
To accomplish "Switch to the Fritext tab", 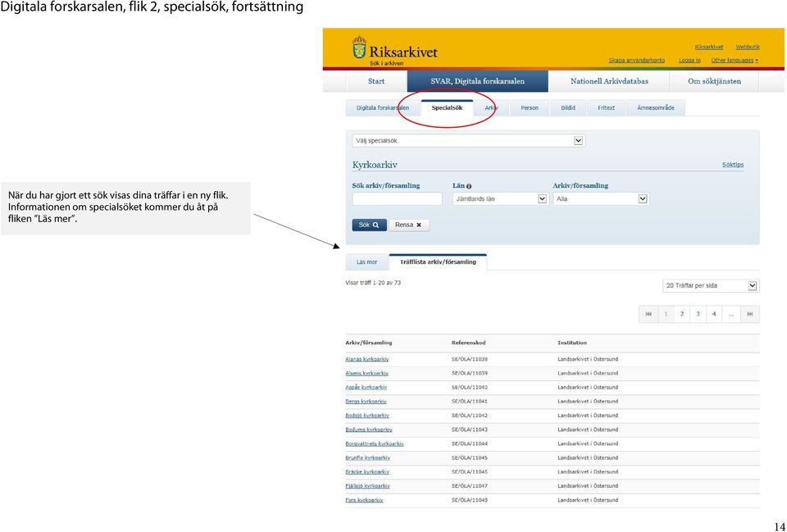I will 606,108.
